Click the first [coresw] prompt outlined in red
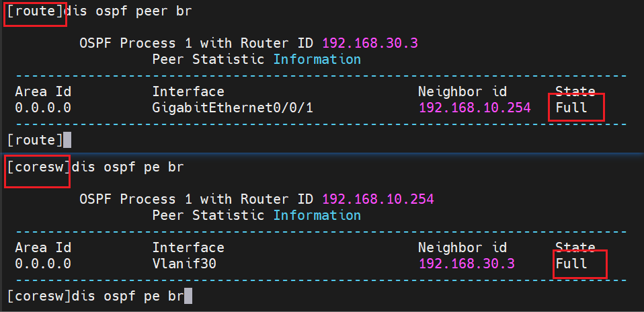Screen dimensions: 644x312 click(x=38, y=167)
